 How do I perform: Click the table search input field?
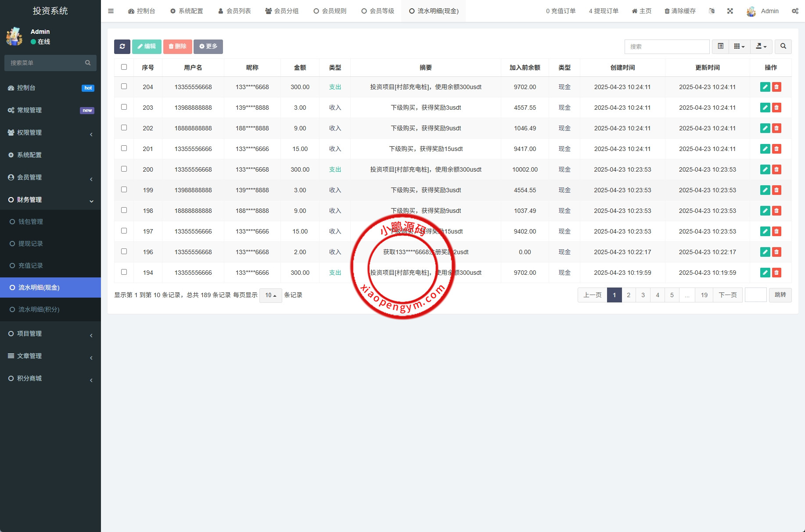pos(666,47)
